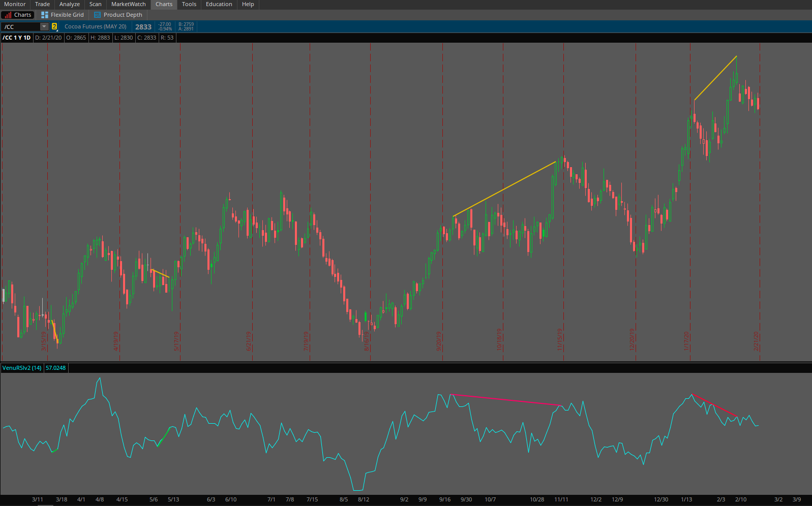Viewport: 812px width, 506px height.
Task: Click the 2/21/20 expiration marker label
Action: 756,341
